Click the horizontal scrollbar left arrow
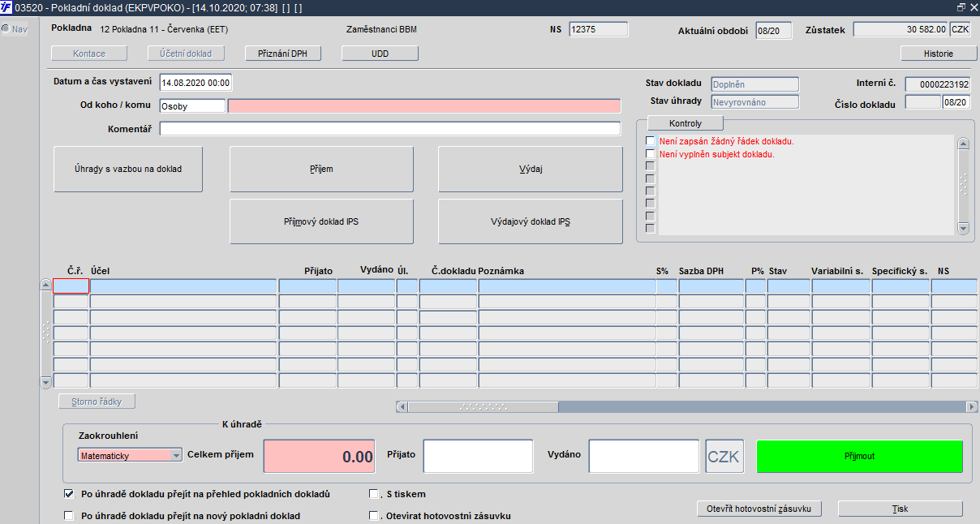The image size is (980, 524). (x=402, y=406)
